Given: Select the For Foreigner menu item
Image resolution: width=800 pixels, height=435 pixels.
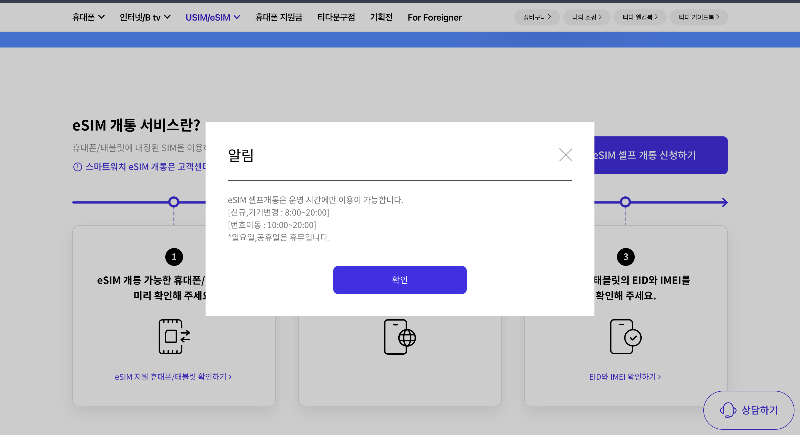Looking at the screenshot, I should (435, 17).
